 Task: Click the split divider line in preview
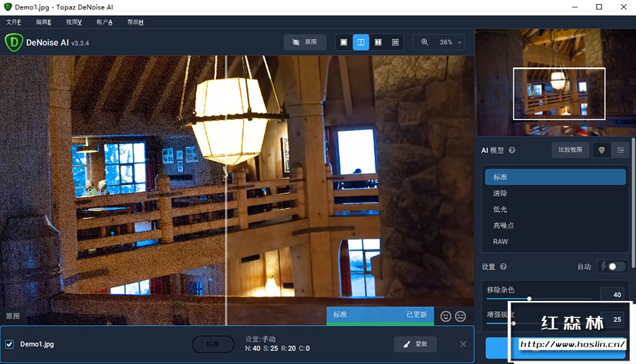(226, 190)
